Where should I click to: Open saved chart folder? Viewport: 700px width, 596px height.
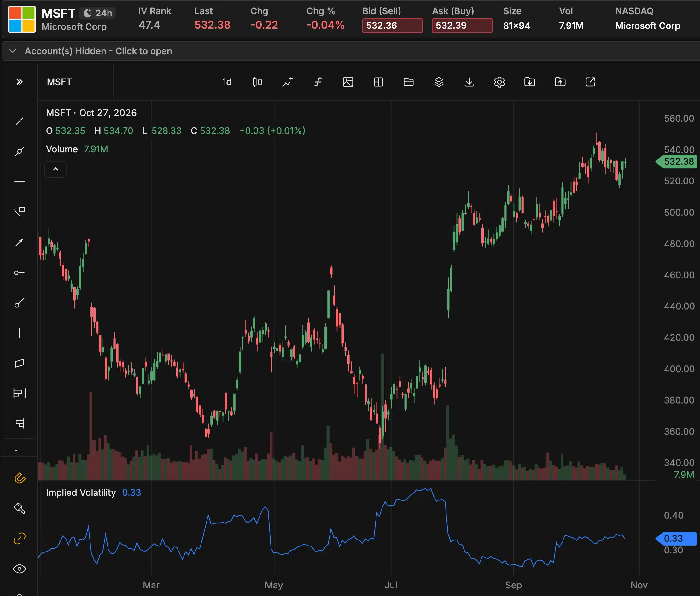pos(408,82)
